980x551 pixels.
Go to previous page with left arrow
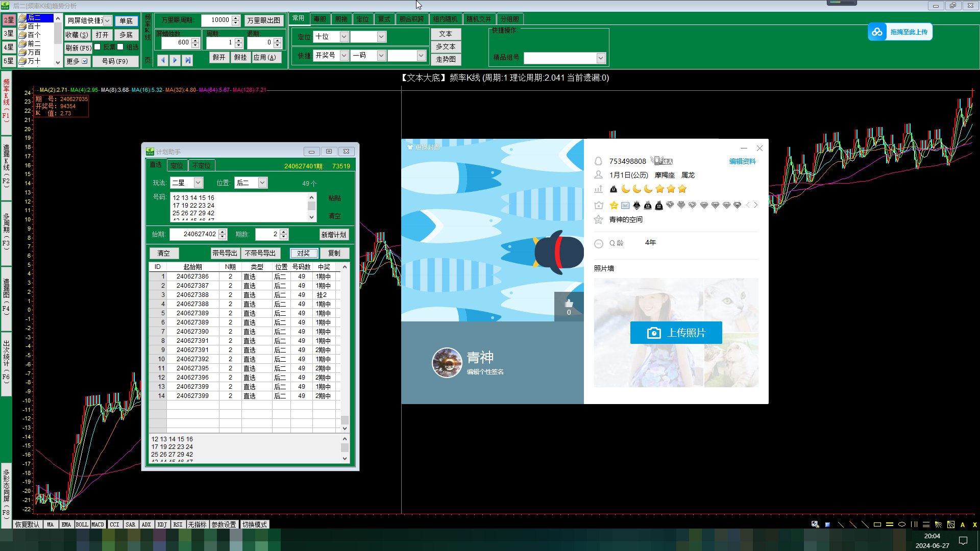click(163, 60)
